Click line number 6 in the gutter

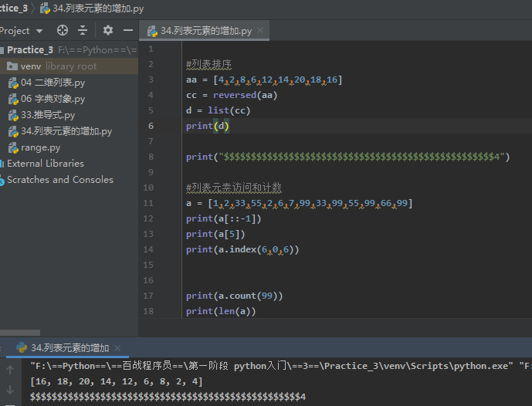[151, 126]
